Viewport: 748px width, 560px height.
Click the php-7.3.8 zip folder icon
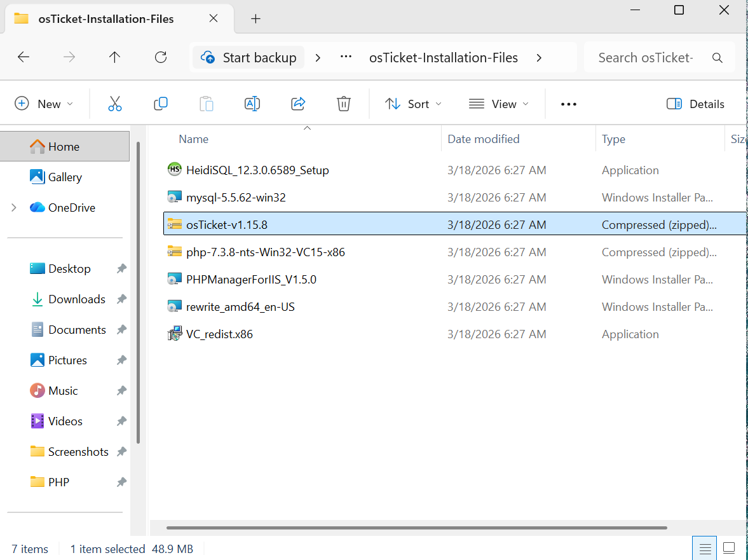pos(175,251)
